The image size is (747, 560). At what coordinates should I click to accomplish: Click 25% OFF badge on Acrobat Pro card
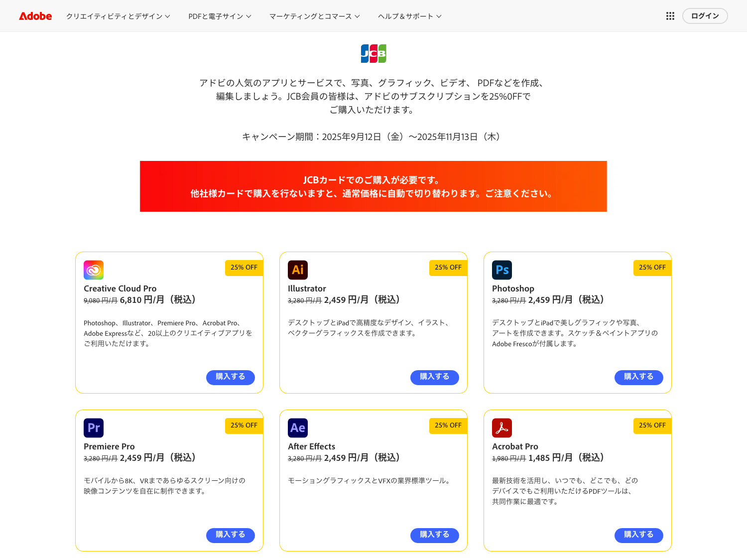tap(652, 425)
